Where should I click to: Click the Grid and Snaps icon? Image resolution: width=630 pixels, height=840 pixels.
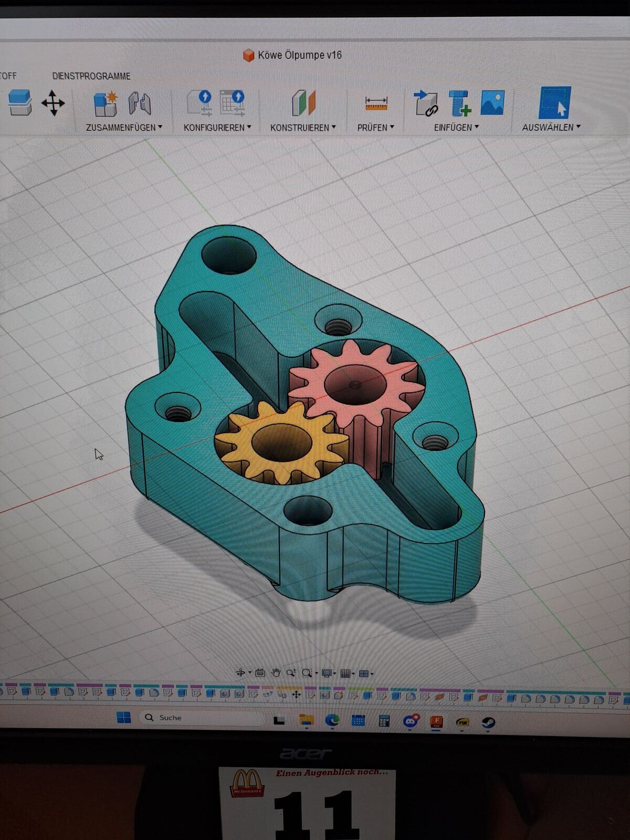[345, 673]
